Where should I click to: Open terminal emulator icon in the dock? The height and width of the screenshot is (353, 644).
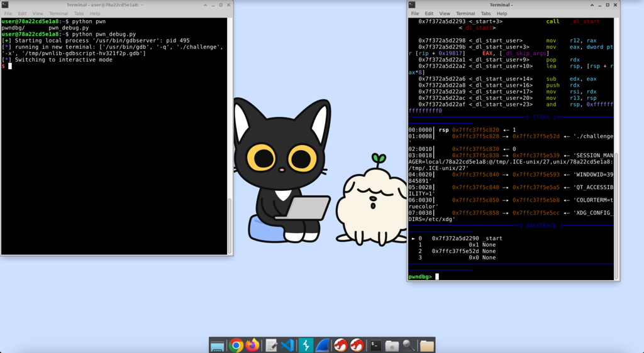point(375,345)
